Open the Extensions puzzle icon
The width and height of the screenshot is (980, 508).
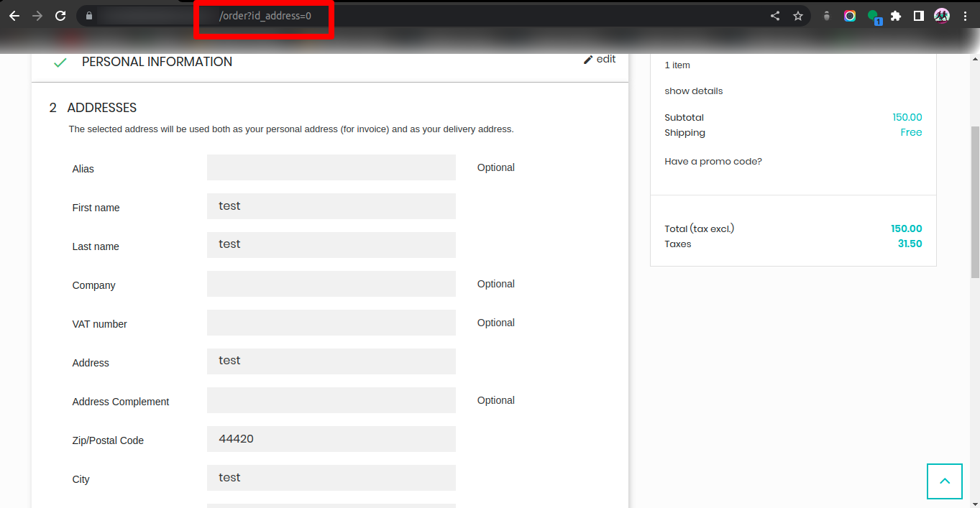(x=896, y=16)
